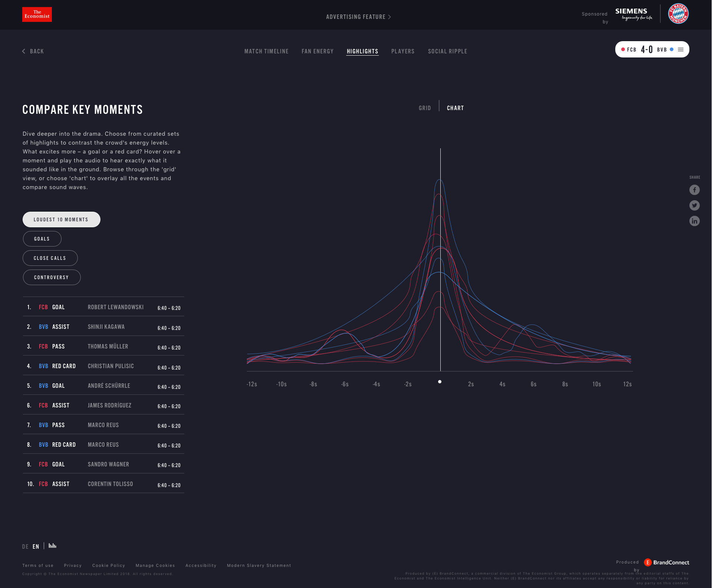712x588 pixels.
Task: Share on Facebook
Action: click(694, 190)
